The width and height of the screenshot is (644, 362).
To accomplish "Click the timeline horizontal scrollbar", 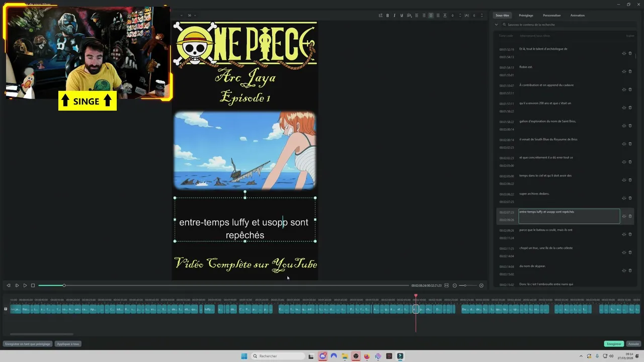I will click(41, 334).
